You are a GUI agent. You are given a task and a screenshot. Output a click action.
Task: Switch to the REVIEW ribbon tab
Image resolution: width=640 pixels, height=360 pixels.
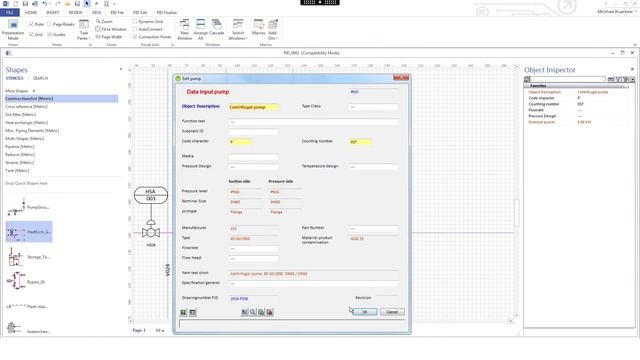pyautogui.click(x=76, y=13)
